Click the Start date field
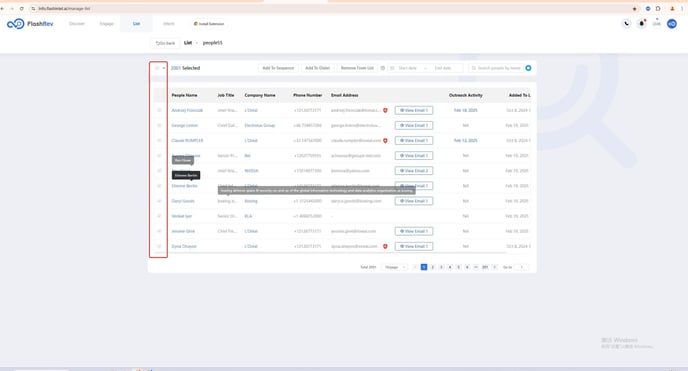 [x=408, y=68]
